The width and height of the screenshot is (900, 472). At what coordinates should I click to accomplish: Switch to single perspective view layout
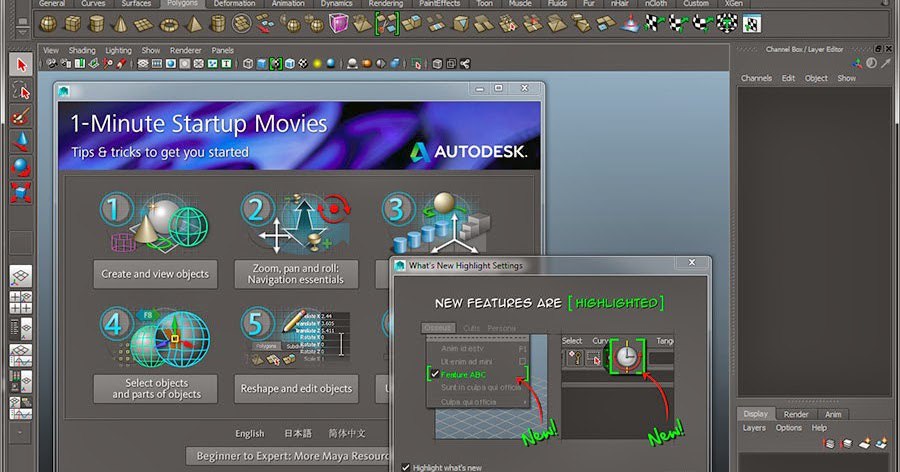click(x=21, y=276)
